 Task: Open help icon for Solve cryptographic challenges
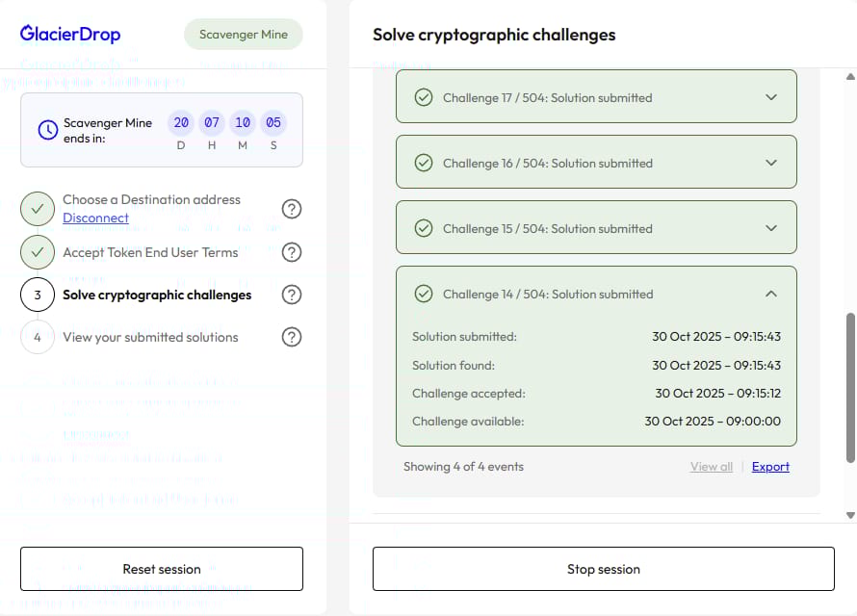pos(292,295)
